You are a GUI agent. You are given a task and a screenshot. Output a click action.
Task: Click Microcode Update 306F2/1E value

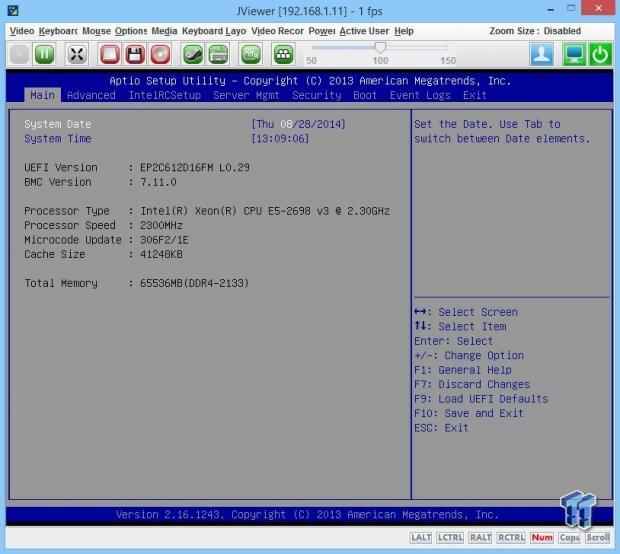point(164,240)
